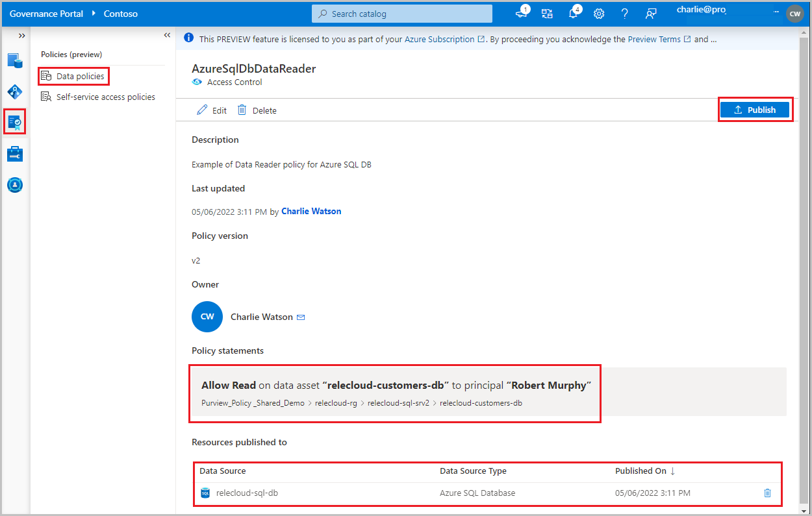Open the Management toolbox icon
The image size is (812, 516).
[x=14, y=153]
